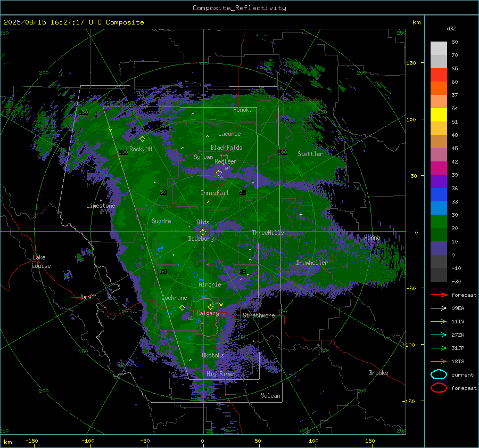Click the Hanna city label
The width and height of the screenshot is (479, 448).
[372, 238]
